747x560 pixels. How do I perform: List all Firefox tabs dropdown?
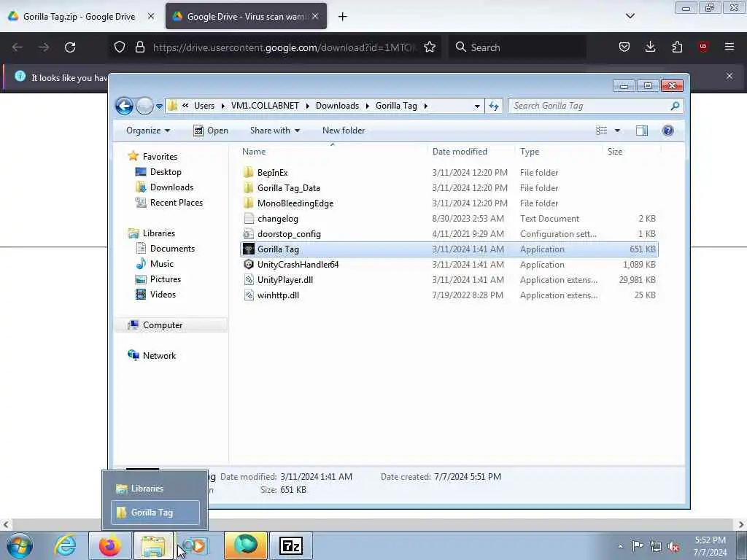click(630, 16)
